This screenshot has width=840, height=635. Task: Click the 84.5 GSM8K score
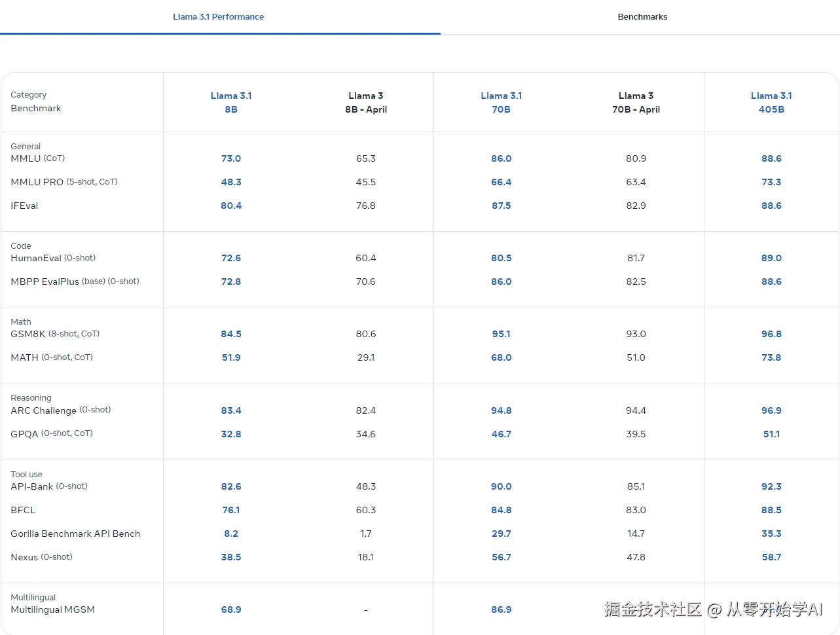[231, 334]
